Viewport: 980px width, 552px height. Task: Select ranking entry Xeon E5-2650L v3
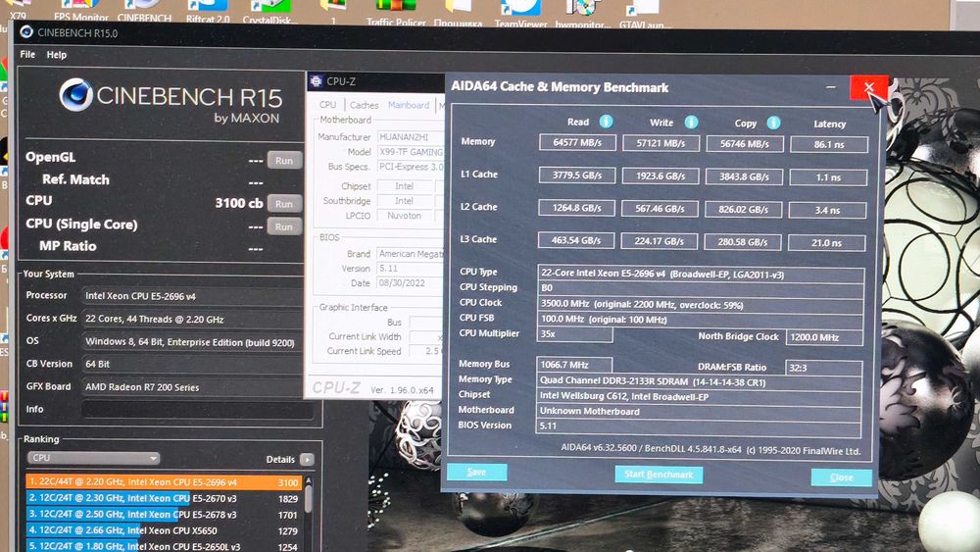164,546
